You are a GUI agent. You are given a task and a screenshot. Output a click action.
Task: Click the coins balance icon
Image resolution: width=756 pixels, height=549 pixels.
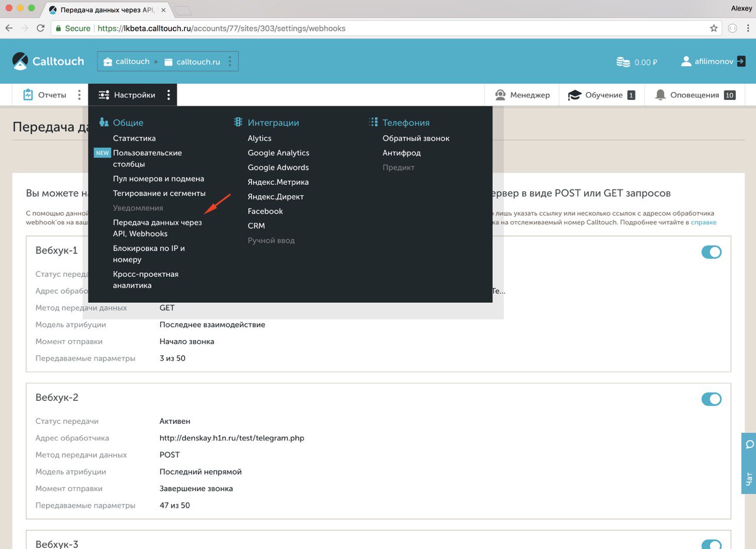(623, 61)
